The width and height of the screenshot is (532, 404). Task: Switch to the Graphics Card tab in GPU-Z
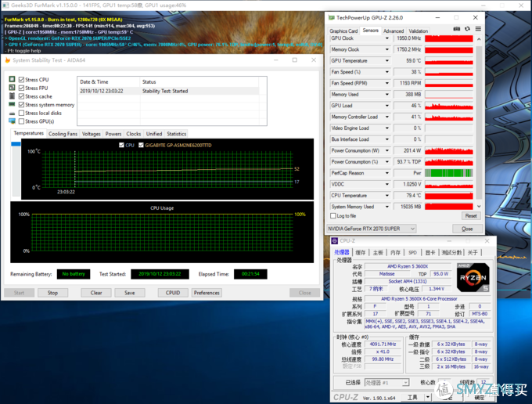tap(343, 31)
